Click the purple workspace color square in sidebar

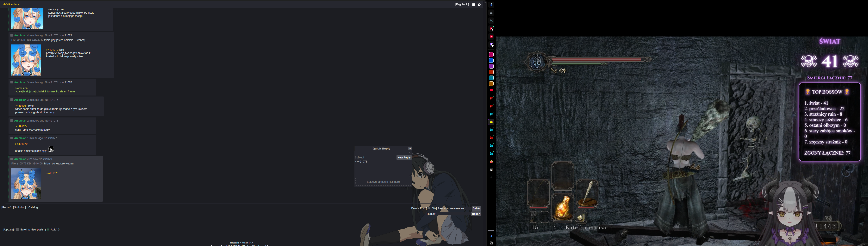coord(491,66)
